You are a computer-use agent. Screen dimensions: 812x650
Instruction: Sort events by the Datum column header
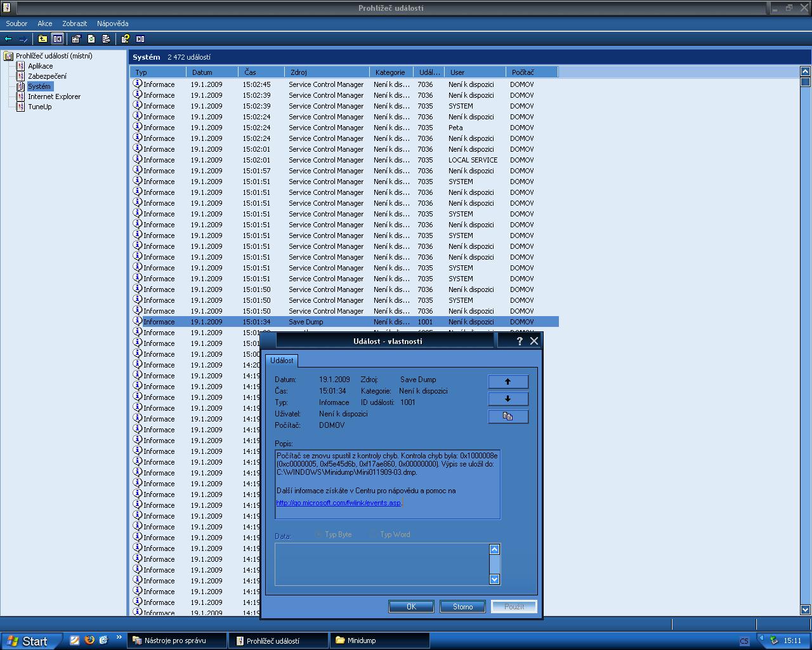pyautogui.click(x=213, y=72)
